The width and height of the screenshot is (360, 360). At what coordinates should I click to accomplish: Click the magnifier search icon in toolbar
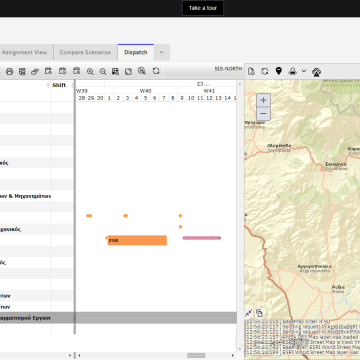click(x=142, y=71)
